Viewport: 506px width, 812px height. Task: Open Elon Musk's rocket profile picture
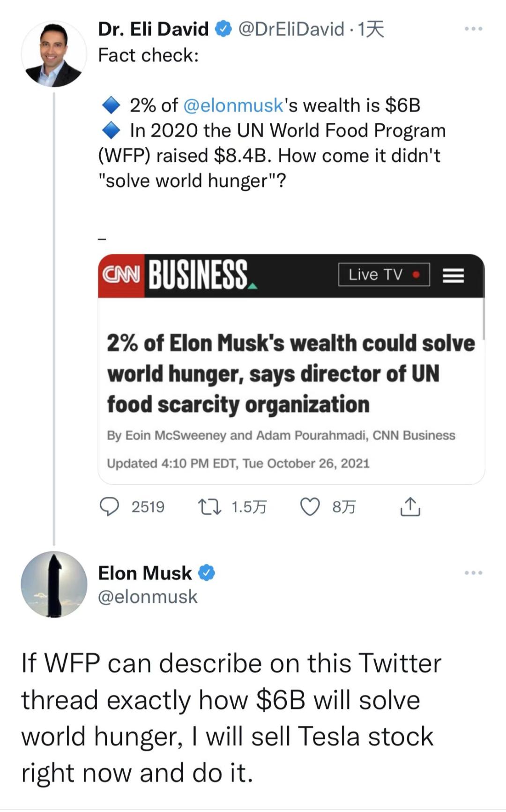(x=54, y=584)
